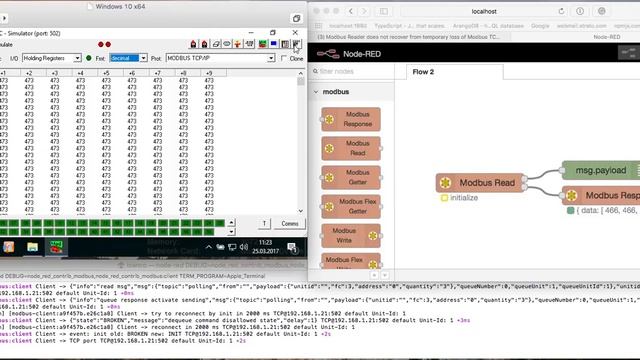Click the Comms button in the Simulator
The width and height of the screenshot is (640, 360).
290,224
